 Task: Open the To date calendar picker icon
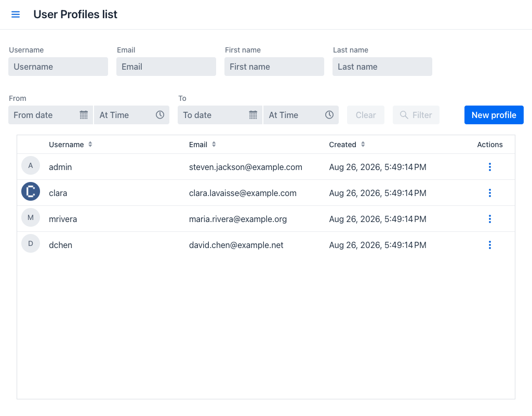click(x=253, y=115)
